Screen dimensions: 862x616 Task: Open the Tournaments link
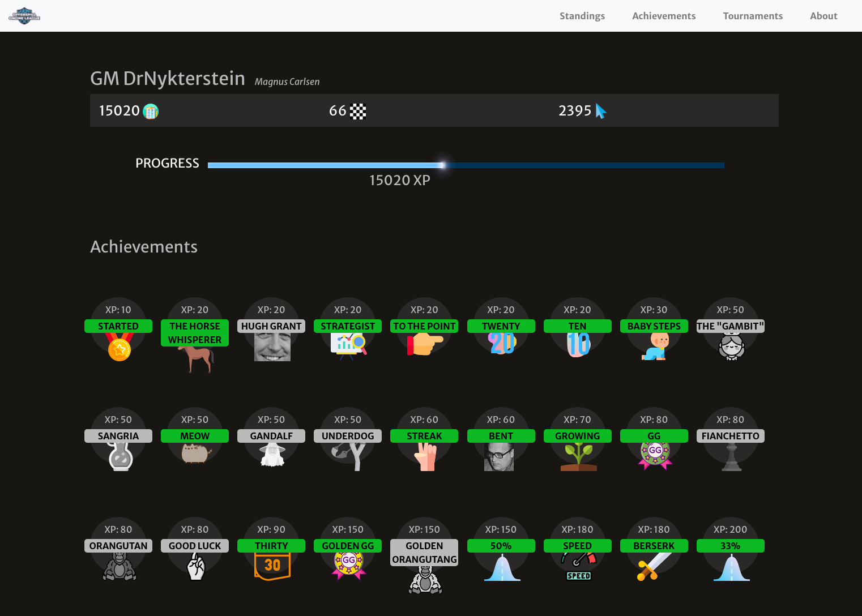(x=752, y=16)
